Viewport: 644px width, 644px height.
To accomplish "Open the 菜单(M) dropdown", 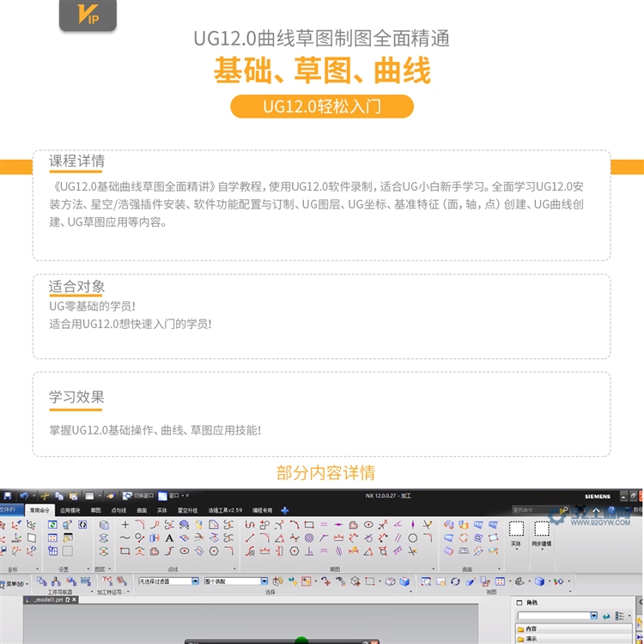I will 15,583.
